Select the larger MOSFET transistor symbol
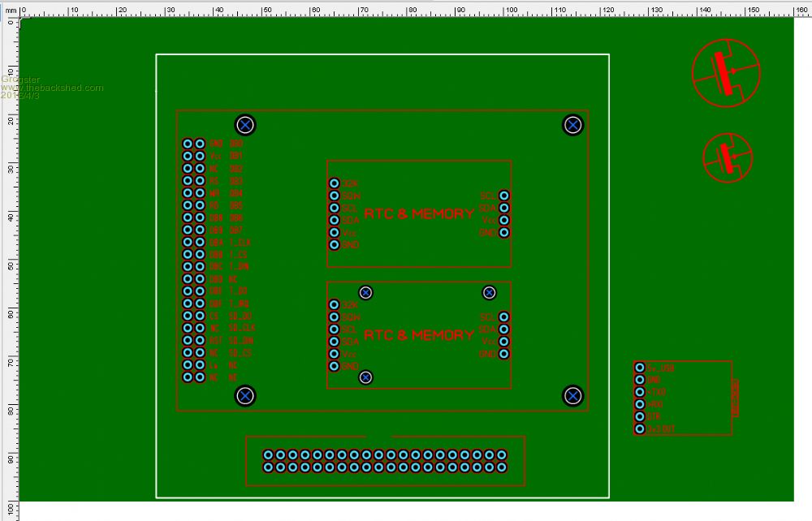Viewport: 812px width, 521px height. point(727,71)
